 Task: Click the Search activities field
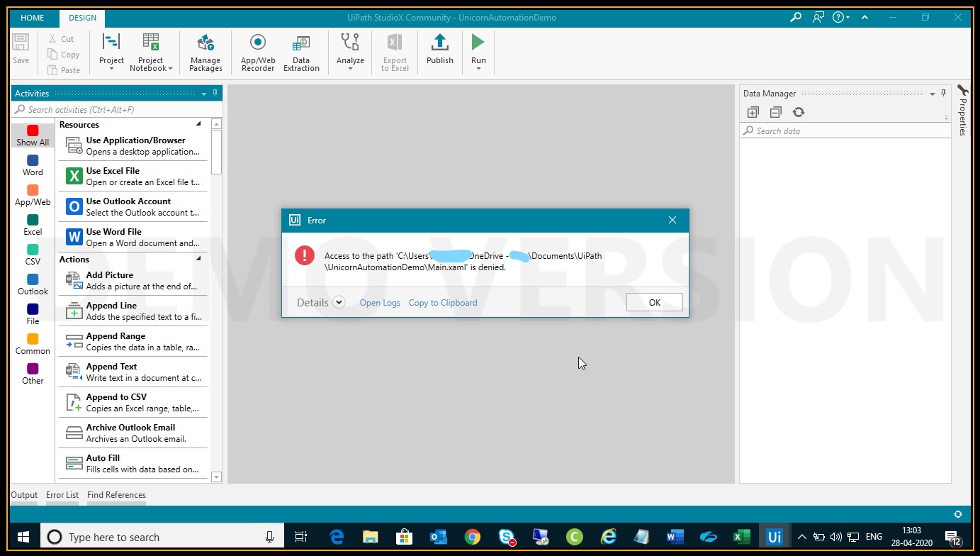117,110
